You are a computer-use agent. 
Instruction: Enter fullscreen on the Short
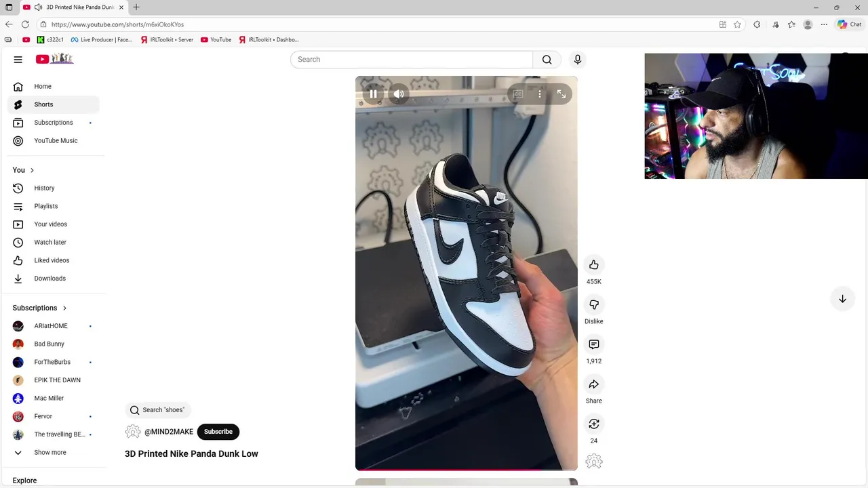pyautogui.click(x=561, y=94)
